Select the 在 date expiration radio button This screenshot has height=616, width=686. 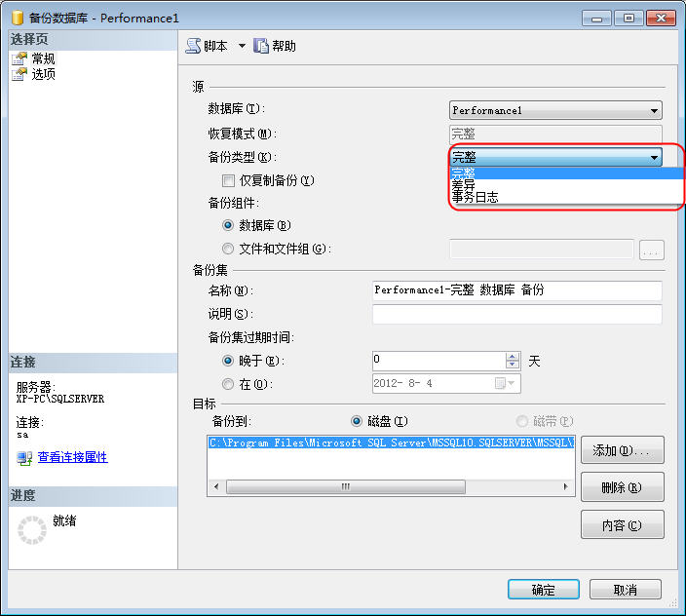point(227,384)
